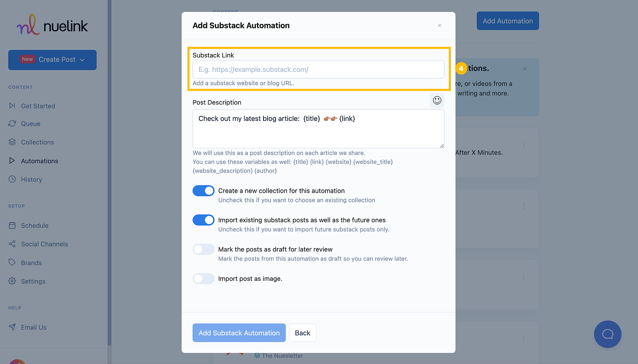Click the user avatar at sidebar bottom
The image size is (638, 364).
[17, 362]
